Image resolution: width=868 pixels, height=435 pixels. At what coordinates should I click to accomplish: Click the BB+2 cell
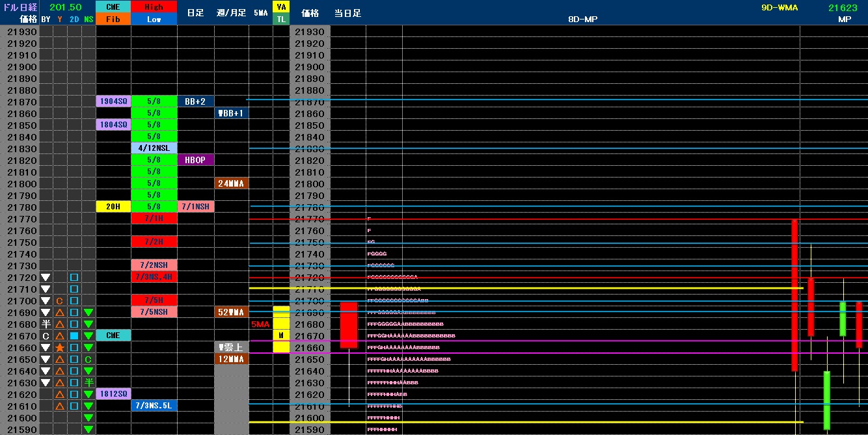(196, 101)
